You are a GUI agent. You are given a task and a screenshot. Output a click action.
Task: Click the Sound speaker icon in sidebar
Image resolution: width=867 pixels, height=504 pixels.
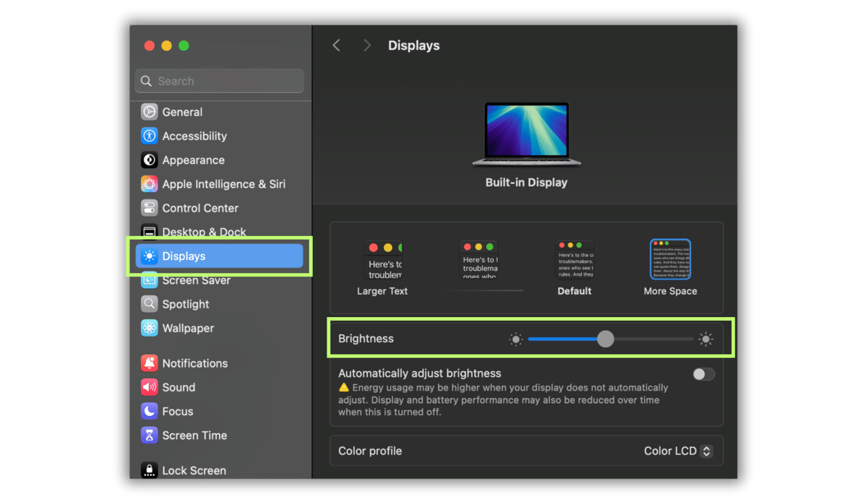tap(149, 387)
